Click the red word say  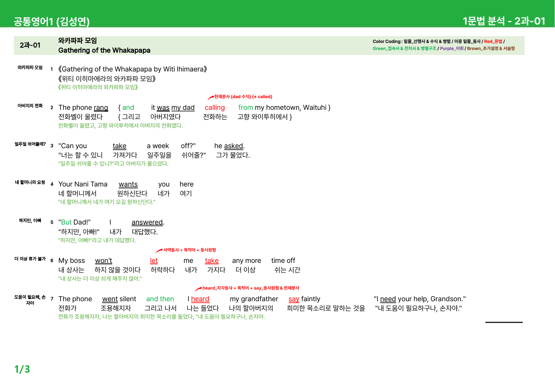294,299
